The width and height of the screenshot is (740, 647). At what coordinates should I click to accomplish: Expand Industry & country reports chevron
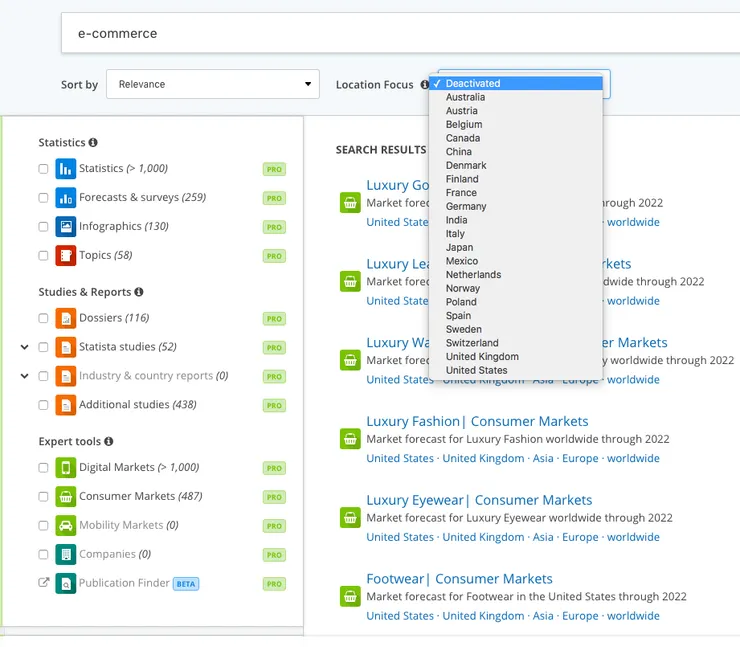click(25, 376)
